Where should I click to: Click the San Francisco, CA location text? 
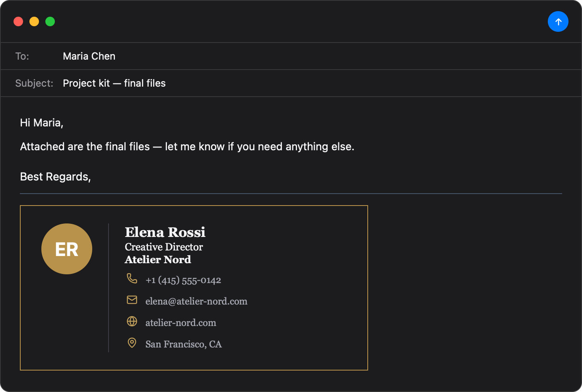click(184, 344)
